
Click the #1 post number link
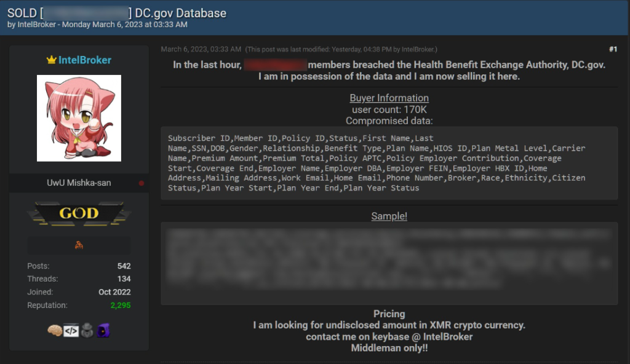pos(612,49)
